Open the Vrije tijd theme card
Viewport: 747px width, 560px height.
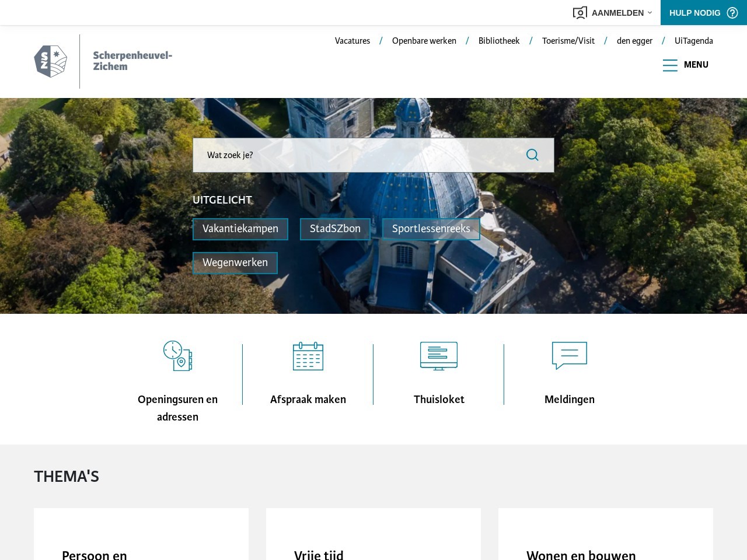[x=373, y=534]
